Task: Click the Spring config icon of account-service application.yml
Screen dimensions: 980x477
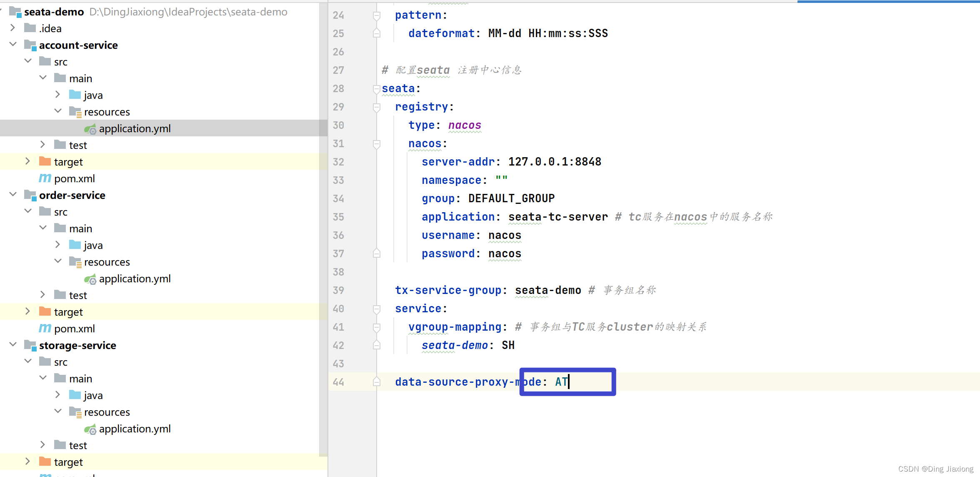Action: [90, 129]
